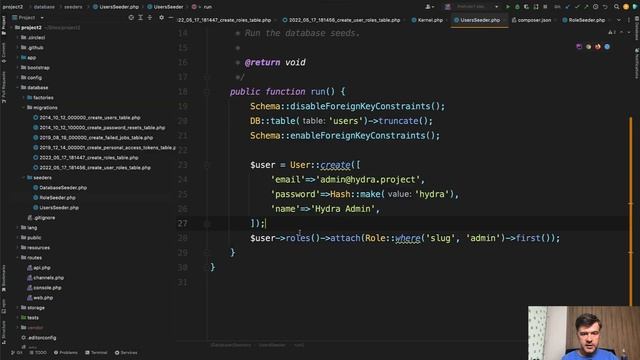The width and height of the screenshot is (640, 360).
Task: Open the file in Chrome browser icon
Action: pos(588,47)
